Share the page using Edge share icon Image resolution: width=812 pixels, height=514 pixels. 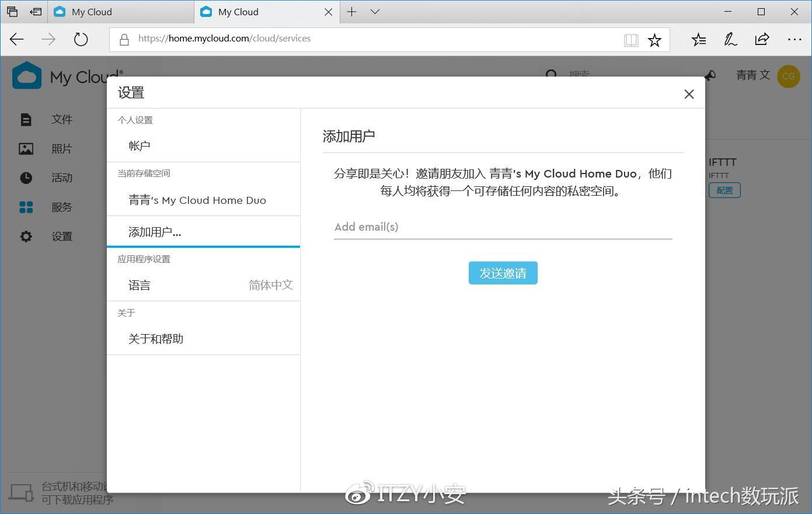tap(762, 39)
